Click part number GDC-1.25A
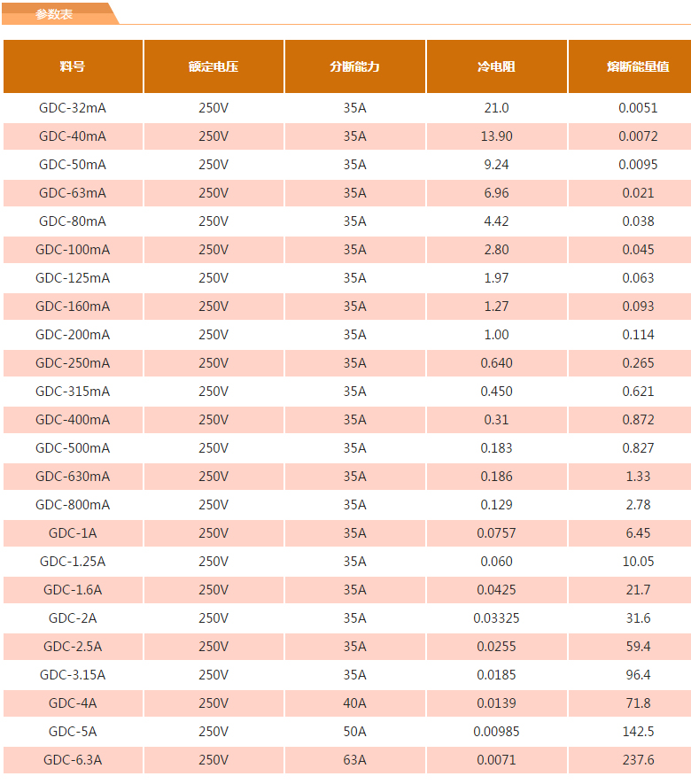 73,562
